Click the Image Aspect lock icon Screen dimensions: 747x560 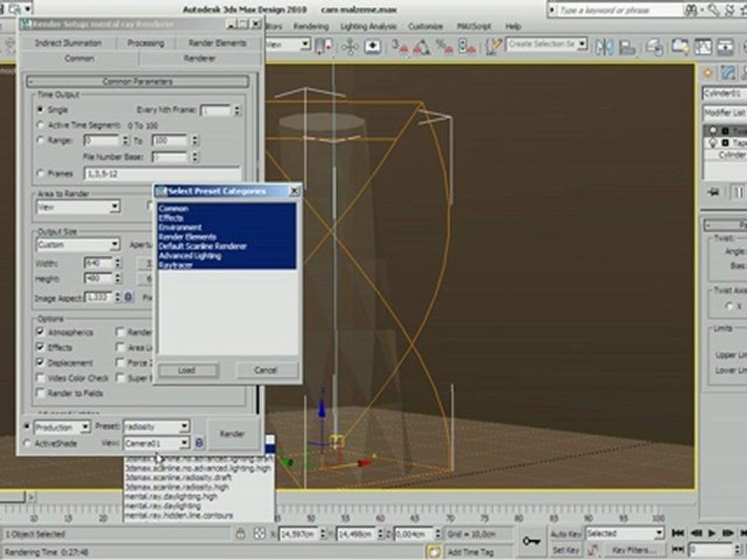coord(128,298)
